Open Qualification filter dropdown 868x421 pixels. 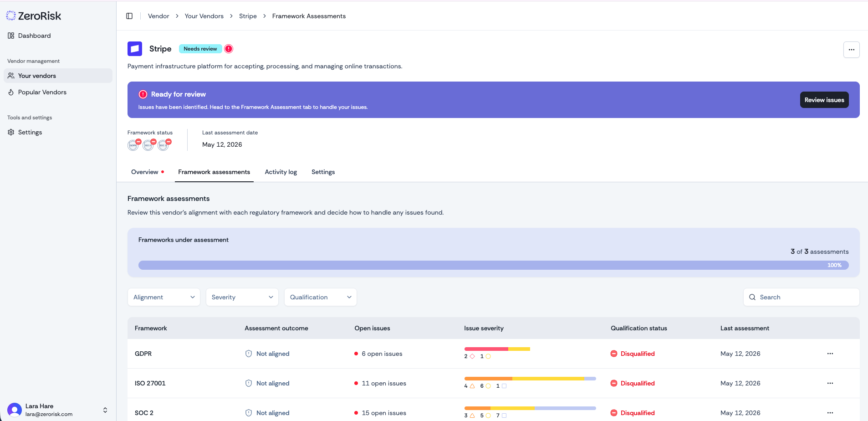[321, 297]
